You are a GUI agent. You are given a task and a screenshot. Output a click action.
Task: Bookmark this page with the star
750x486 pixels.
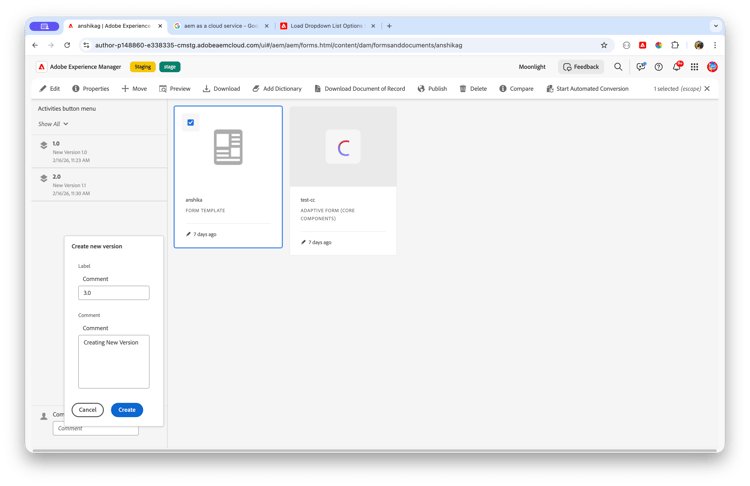click(604, 45)
